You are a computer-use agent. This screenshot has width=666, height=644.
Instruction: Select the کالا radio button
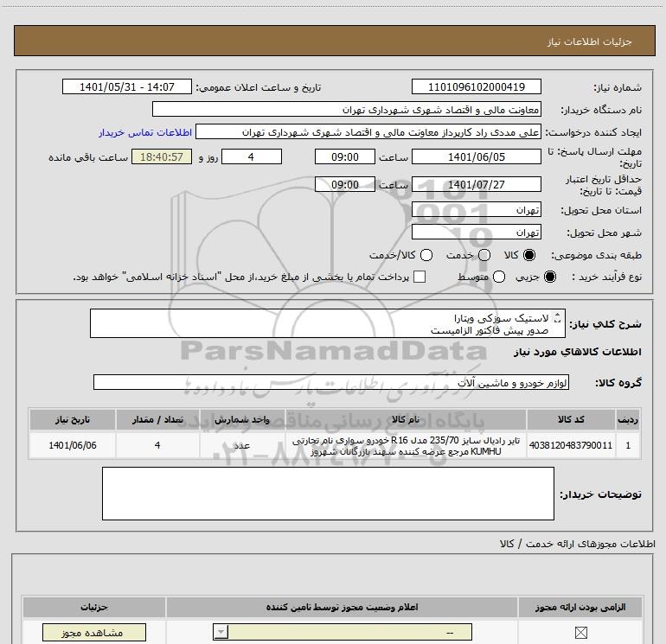pos(529,255)
